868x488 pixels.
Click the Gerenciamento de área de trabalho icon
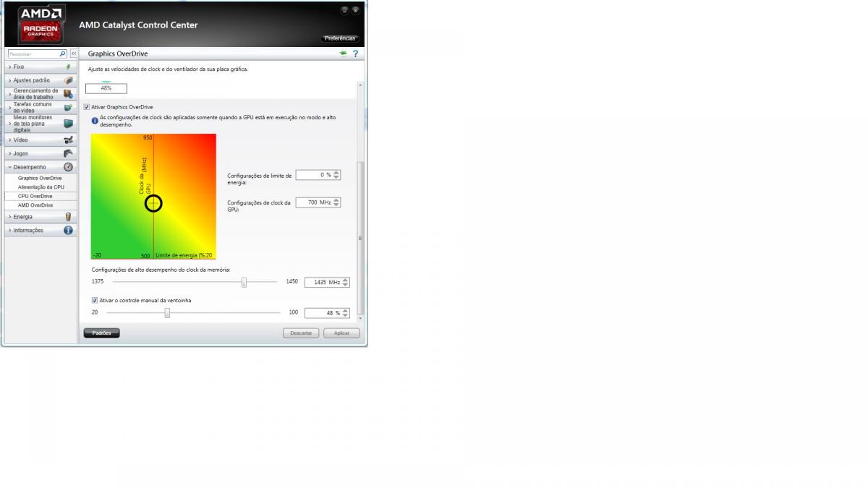(68, 93)
